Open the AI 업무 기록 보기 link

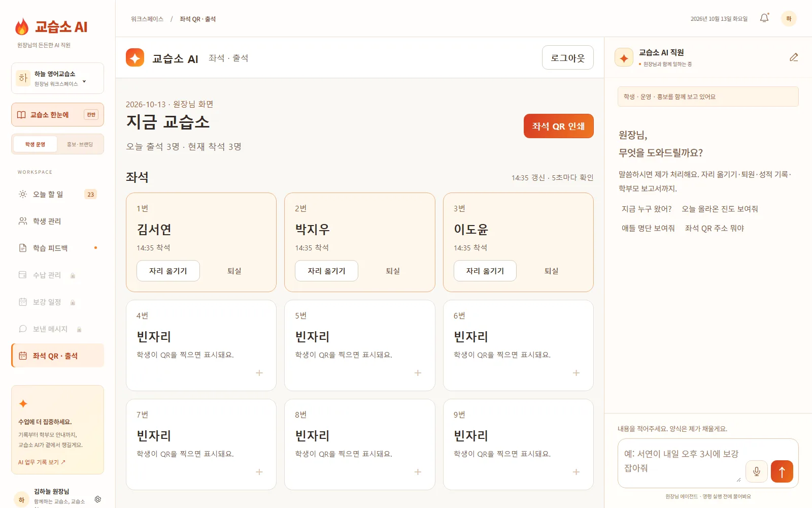pos(42,462)
